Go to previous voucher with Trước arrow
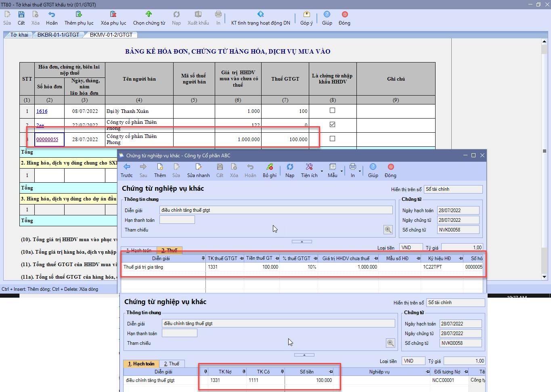The height and width of the screenshot is (392, 551). tap(127, 167)
